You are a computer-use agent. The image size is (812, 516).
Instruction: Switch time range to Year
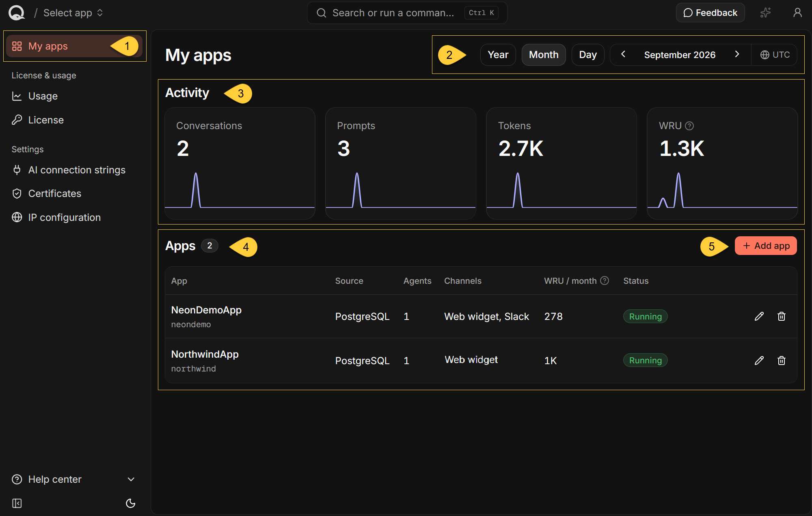498,55
